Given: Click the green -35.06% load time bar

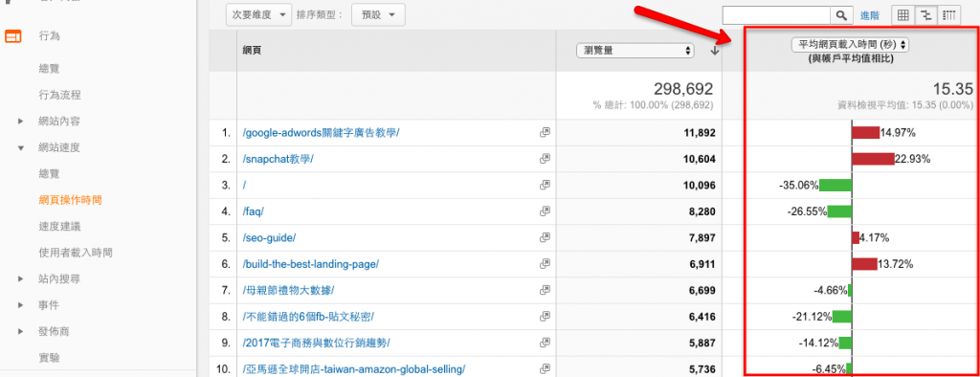Looking at the screenshot, I should (x=835, y=185).
